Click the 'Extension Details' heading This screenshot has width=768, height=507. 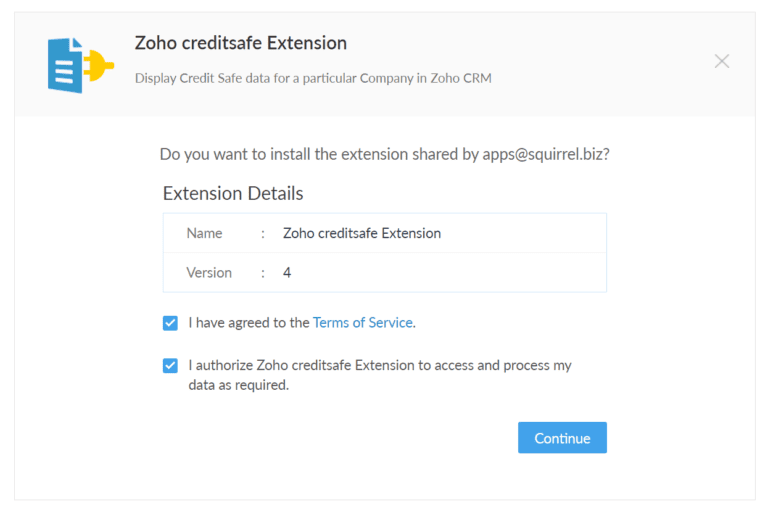[x=233, y=193]
